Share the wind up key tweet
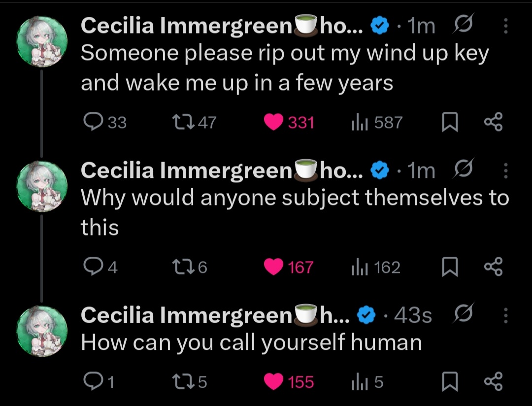Viewport: 532px width, 406px height. 493,122
